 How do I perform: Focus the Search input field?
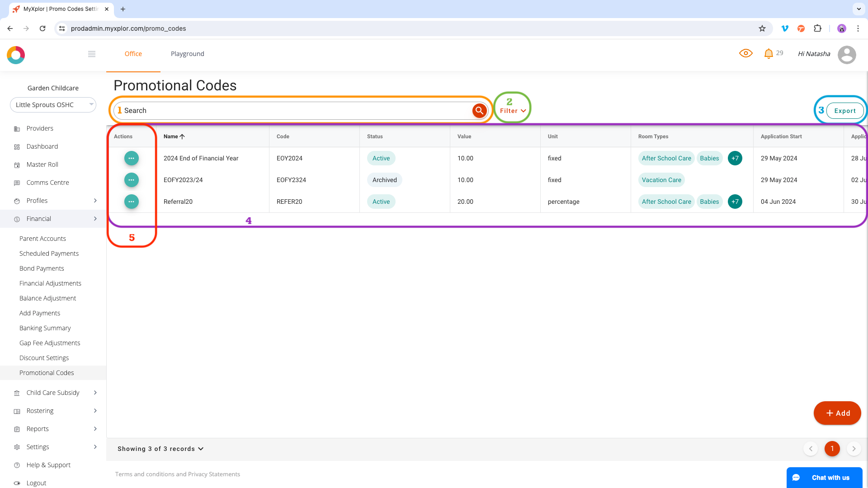click(x=294, y=111)
